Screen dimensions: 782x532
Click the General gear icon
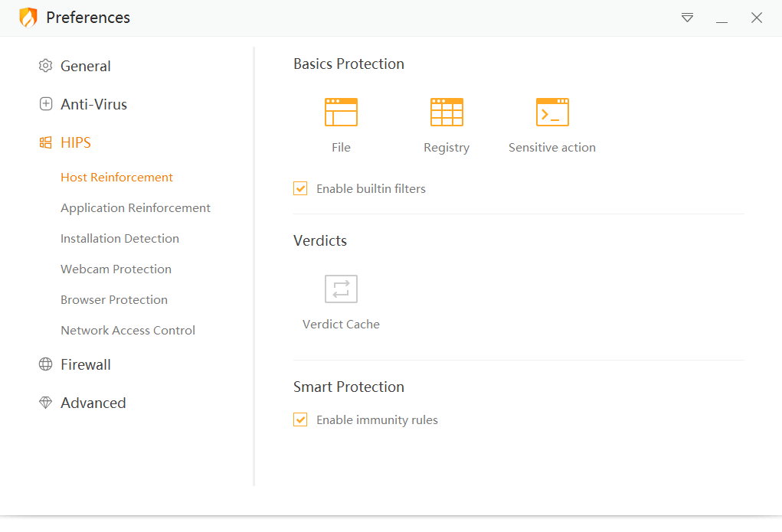click(45, 66)
